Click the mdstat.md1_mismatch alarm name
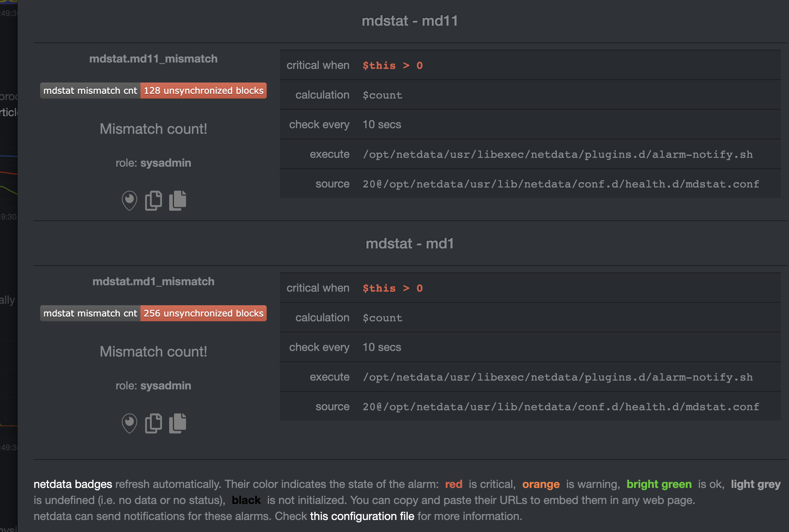 click(x=153, y=282)
